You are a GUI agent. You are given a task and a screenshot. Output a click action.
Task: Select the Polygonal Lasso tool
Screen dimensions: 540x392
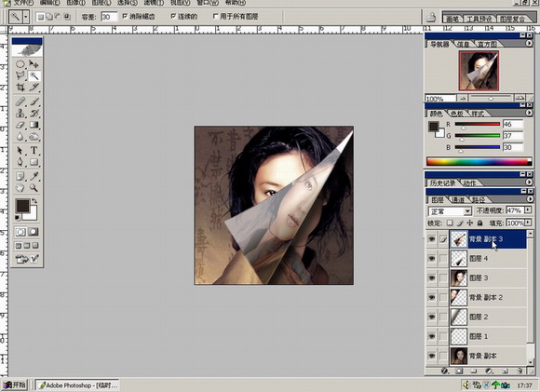coord(20,75)
